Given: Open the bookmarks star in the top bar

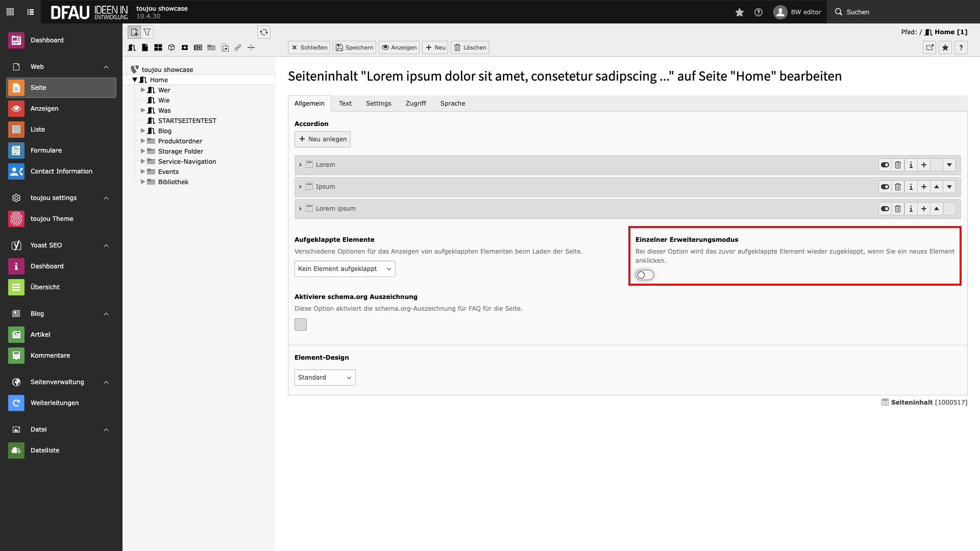Looking at the screenshot, I should point(739,12).
